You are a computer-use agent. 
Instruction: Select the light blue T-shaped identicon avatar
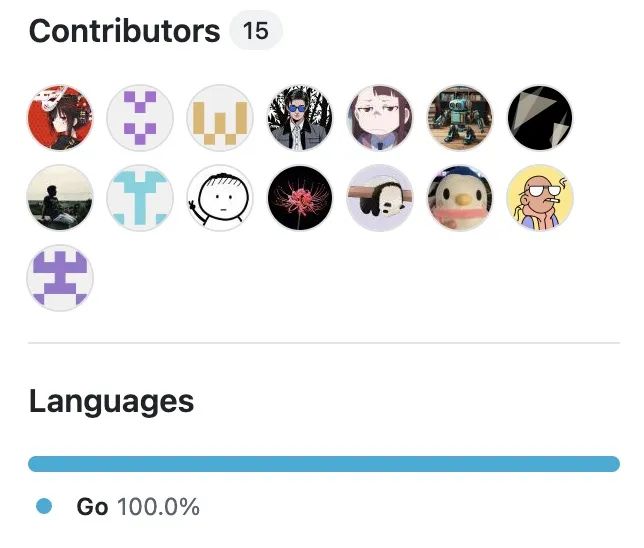[140, 198]
